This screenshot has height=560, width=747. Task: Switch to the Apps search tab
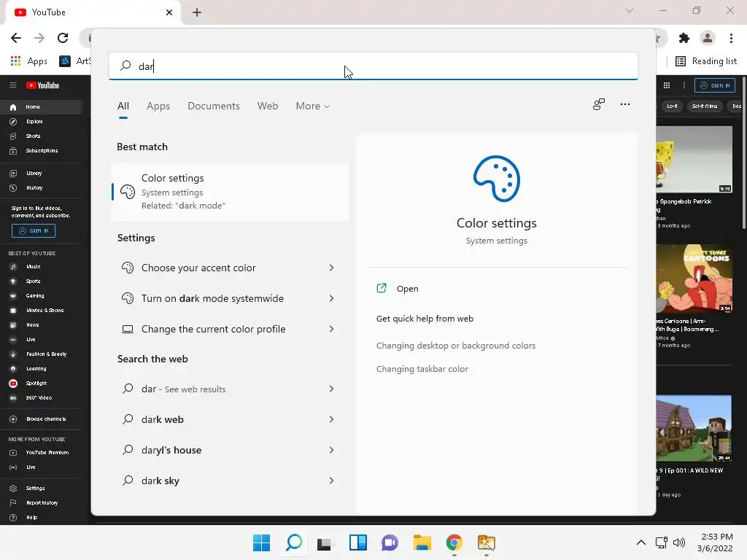click(158, 106)
